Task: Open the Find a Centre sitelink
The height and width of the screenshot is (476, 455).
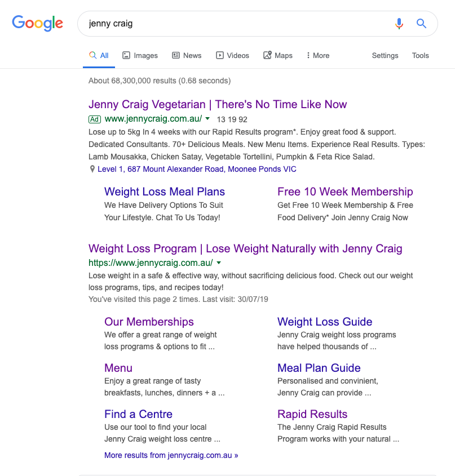Action: (138, 414)
